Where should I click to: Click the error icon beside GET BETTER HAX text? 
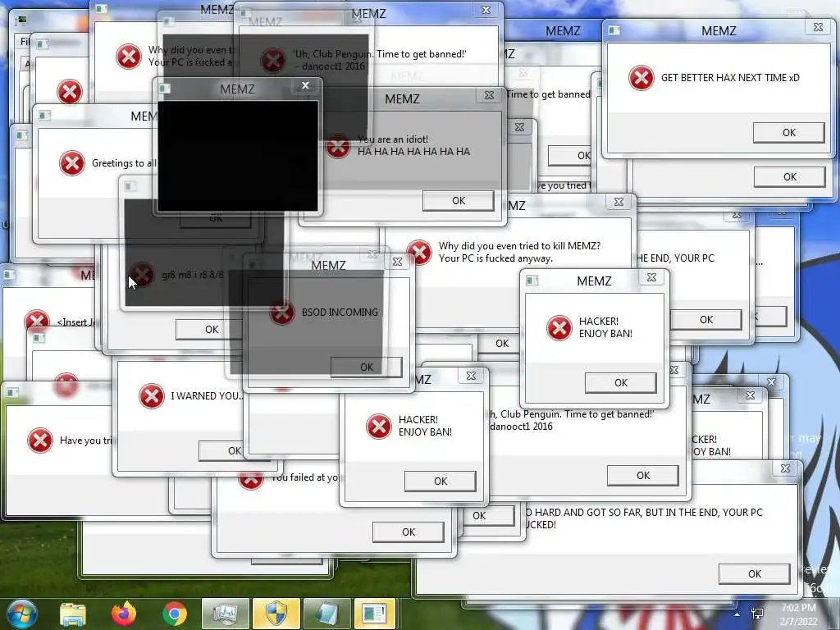coord(641,78)
